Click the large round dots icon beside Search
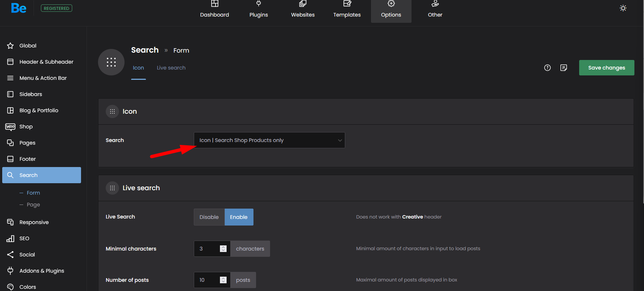This screenshot has width=644, height=291. point(111,62)
